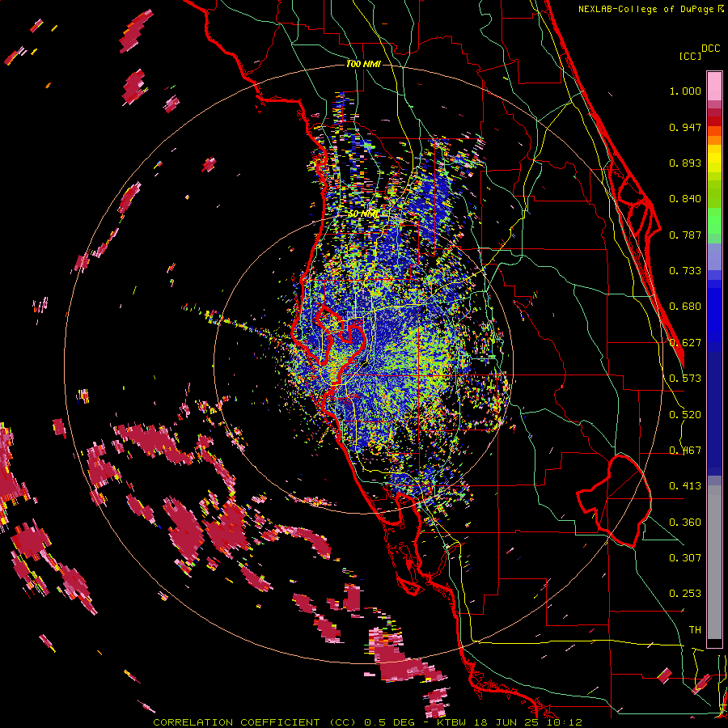Select the 0.947 legend value
Image resolution: width=728 pixels, height=728 pixels.
coord(685,127)
